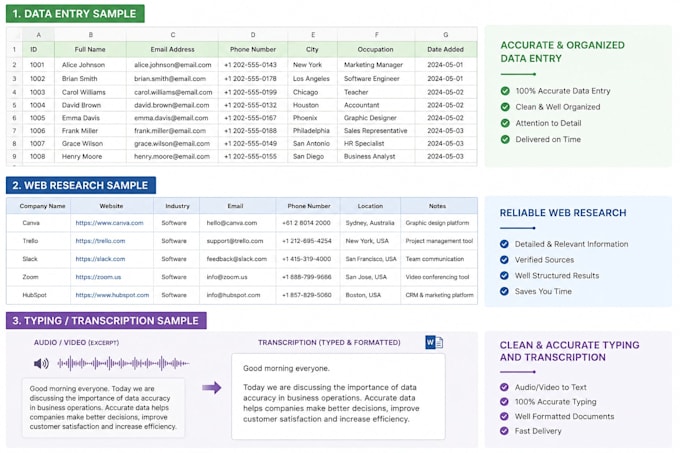Select column header C in spreadsheet
Viewport: 680px width, 453px height.
point(173,35)
